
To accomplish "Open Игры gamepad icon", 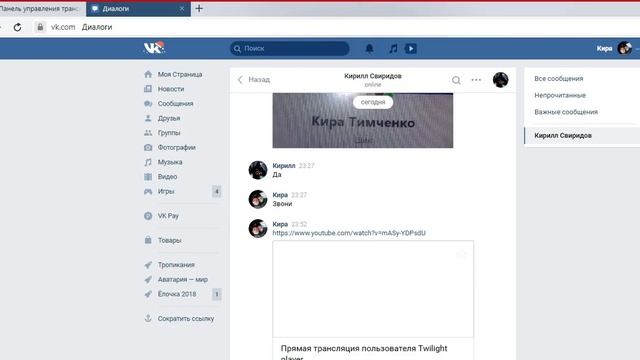I will click(x=148, y=191).
